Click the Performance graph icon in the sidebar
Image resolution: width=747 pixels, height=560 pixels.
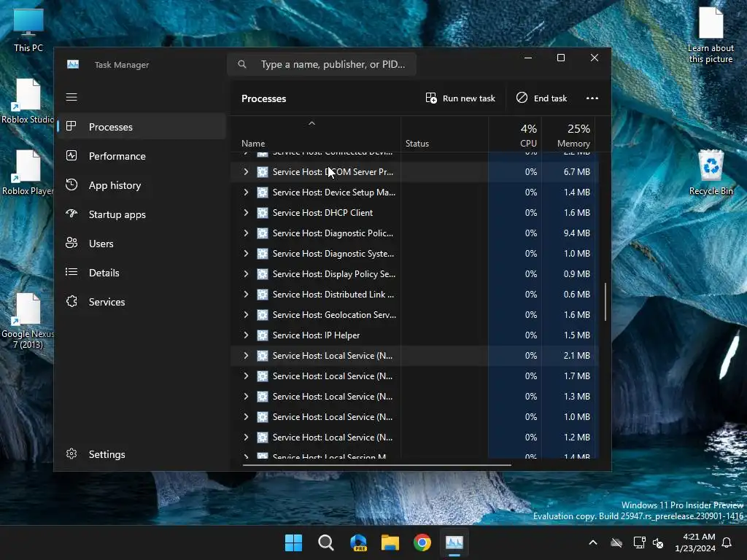click(71, 155)
